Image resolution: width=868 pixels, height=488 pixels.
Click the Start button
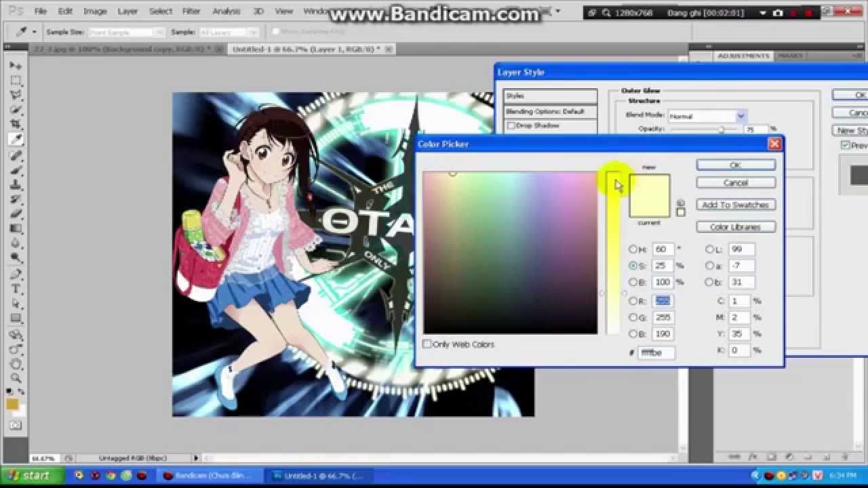point(33,476)
